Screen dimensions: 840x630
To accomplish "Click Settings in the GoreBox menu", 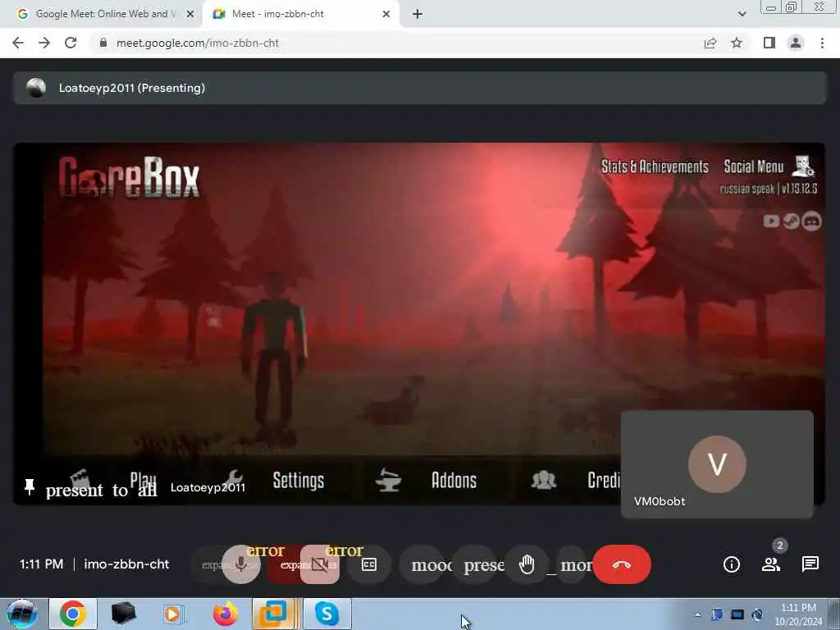I will [x=299, y=481].
